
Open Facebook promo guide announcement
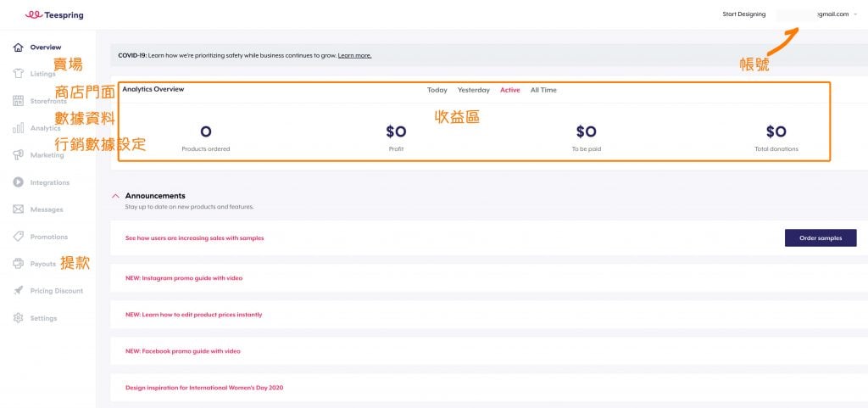pyautogui.click(x=183, y=351)
